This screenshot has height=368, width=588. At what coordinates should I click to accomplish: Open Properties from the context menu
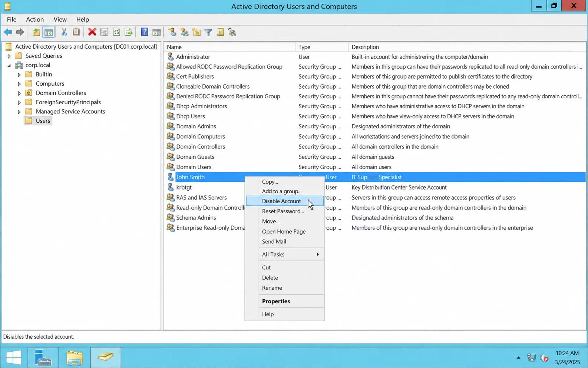point(285,301)
